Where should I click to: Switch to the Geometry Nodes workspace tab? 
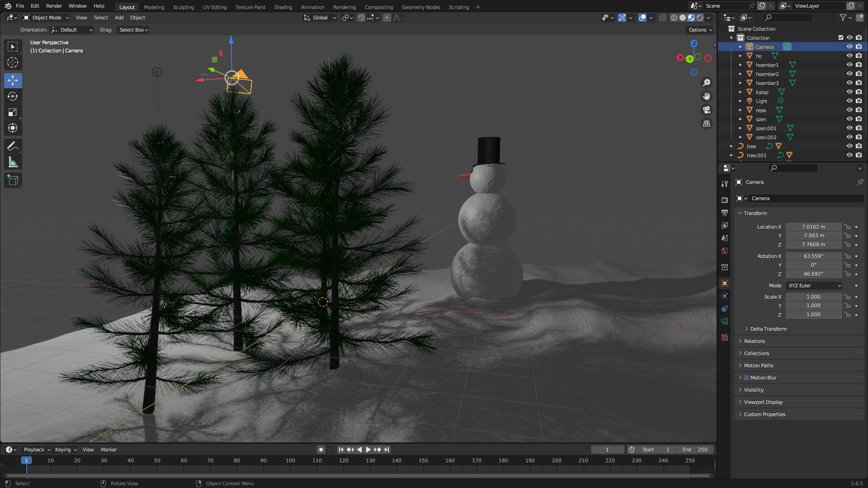tap(420, 7)
